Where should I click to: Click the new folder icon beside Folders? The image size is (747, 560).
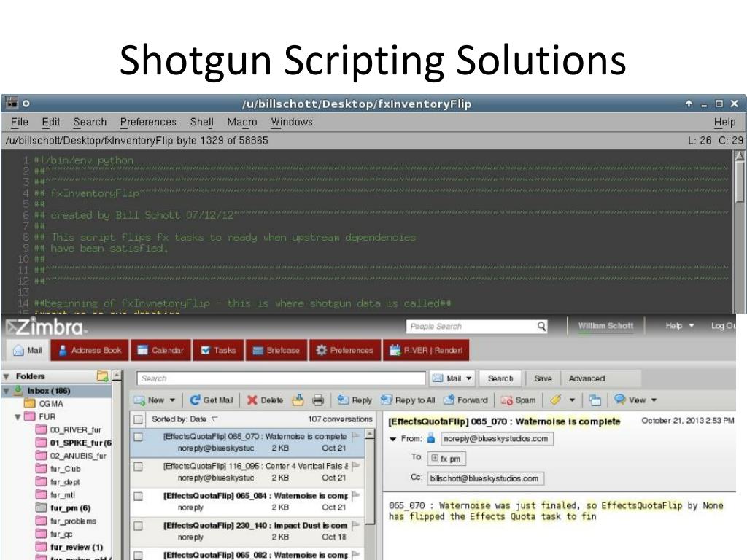point(102,376)
